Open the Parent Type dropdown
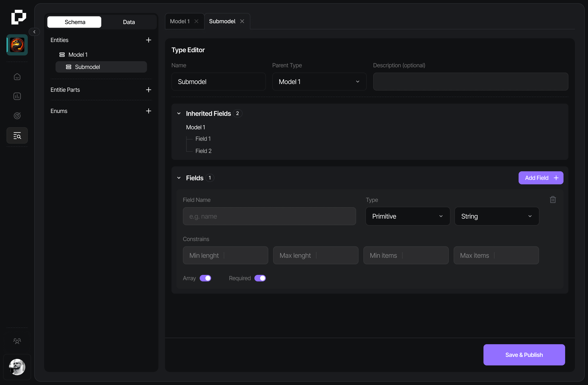This screenshot has height=385, width=588. click(319, 82)
